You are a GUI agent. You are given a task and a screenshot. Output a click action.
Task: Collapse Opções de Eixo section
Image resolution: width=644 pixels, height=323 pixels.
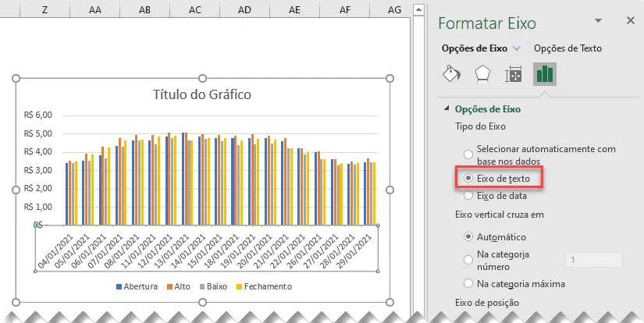(x=447, y=108)
